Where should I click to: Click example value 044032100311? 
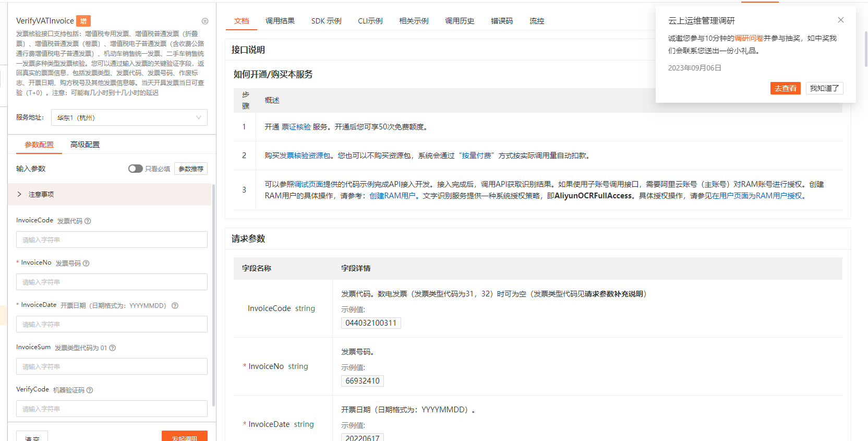pos(371,323)
